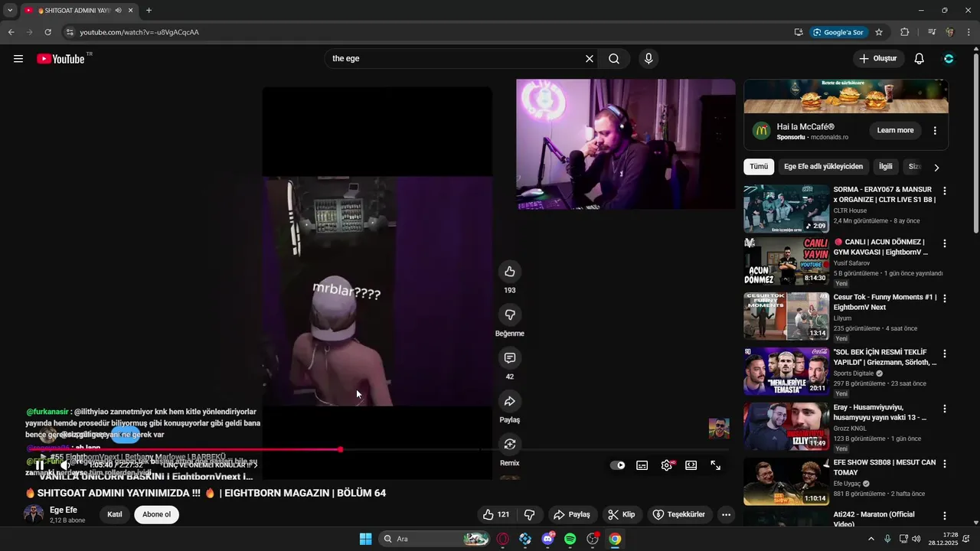Go back in Chrome
The height and width of the screenshot is (551, 980).
click(11, 32)
